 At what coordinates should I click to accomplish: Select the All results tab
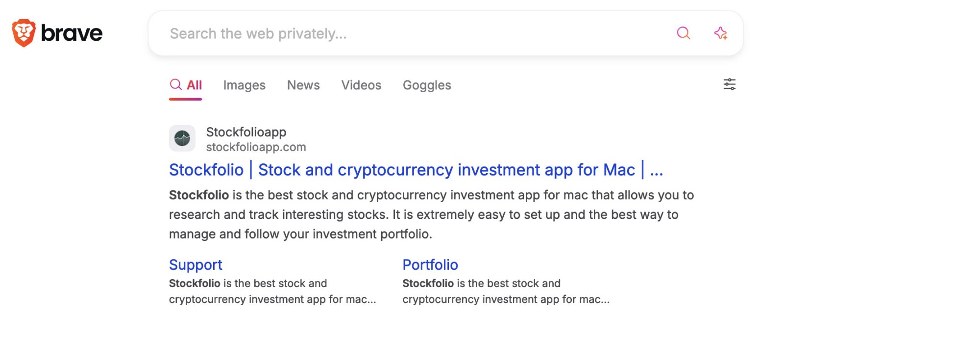[186, 85]
